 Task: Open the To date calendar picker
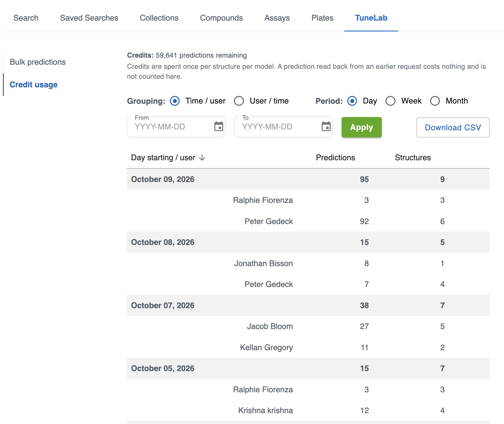click(x=326, y=126)
